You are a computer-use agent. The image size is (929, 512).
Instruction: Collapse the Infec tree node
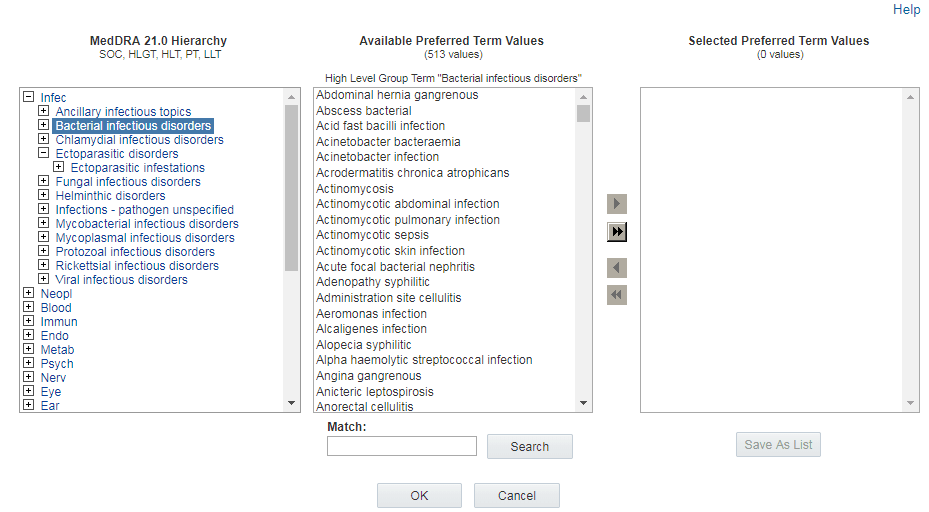28,98
